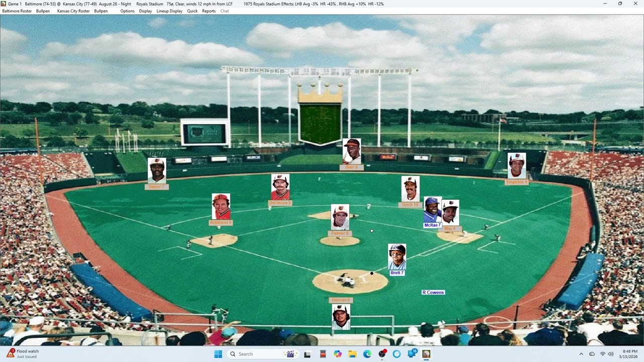Open the taskbar app with 16 badge
Screen dimensions: 644x362
coord(412,353)
